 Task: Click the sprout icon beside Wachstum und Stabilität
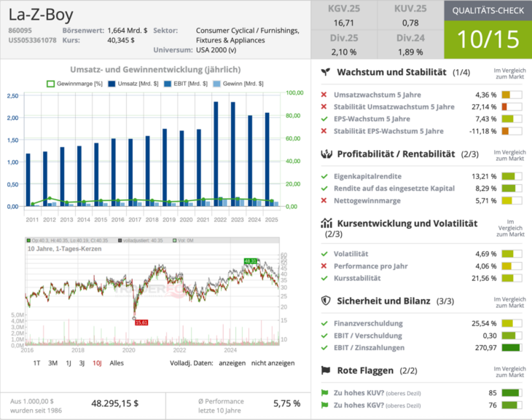click(x=327, y=73)
